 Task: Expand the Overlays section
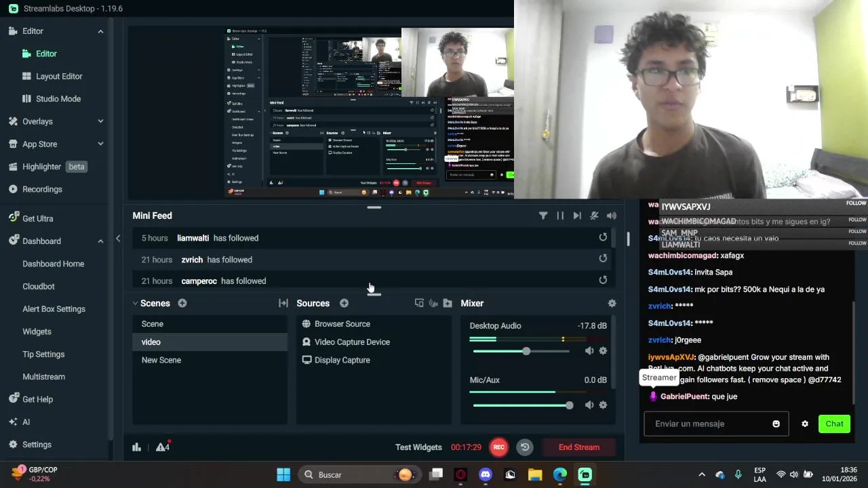click(100, 121)
